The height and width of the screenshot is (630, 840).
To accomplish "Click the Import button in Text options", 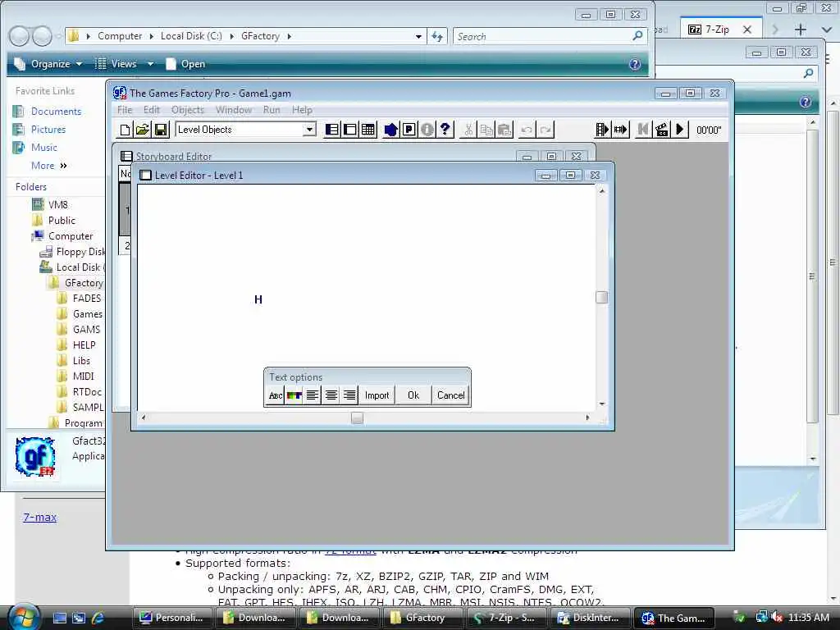I will coord(377,395).
